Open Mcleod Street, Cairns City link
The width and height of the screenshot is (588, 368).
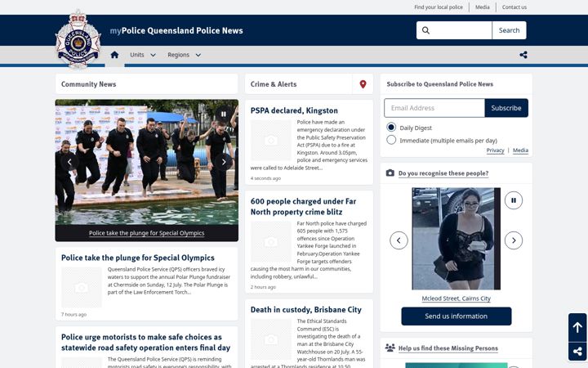(x=456, y=298)
